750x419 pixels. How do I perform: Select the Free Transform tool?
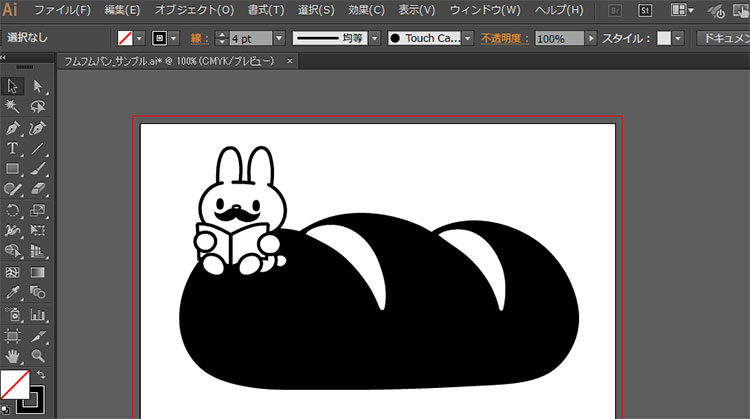tap(38, 231)
